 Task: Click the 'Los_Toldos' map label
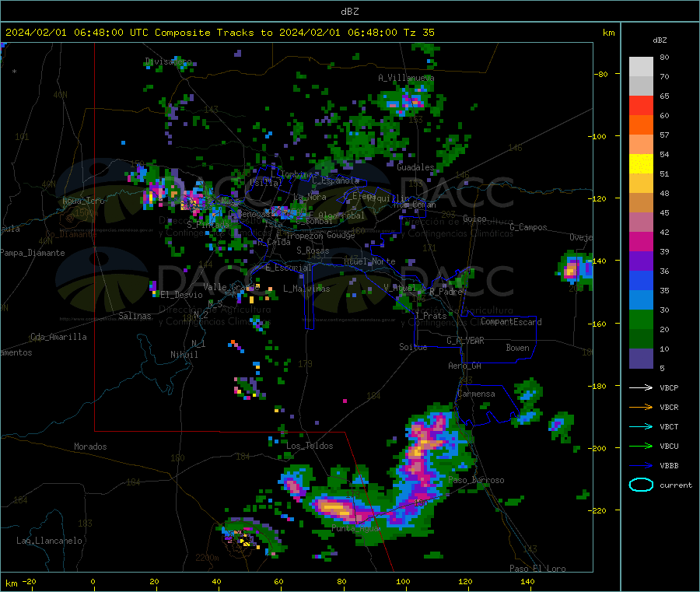(x=310, y=446)
